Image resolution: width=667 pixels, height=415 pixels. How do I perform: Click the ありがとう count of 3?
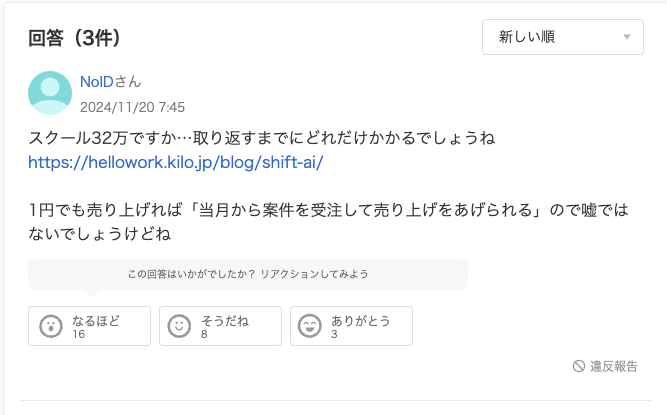(334, 334)
